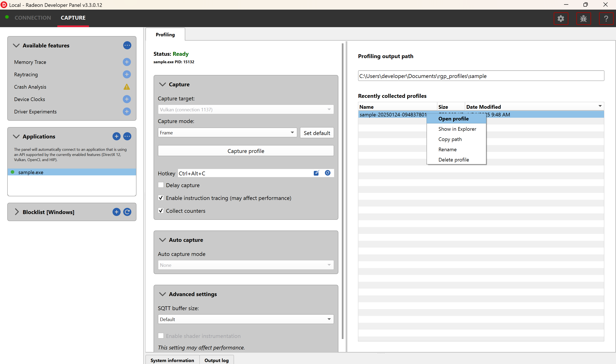The width and height of the screenshot is (616, 364).
Task: Add an application with the Applications plus icon
Action: (x=116, y=136)
